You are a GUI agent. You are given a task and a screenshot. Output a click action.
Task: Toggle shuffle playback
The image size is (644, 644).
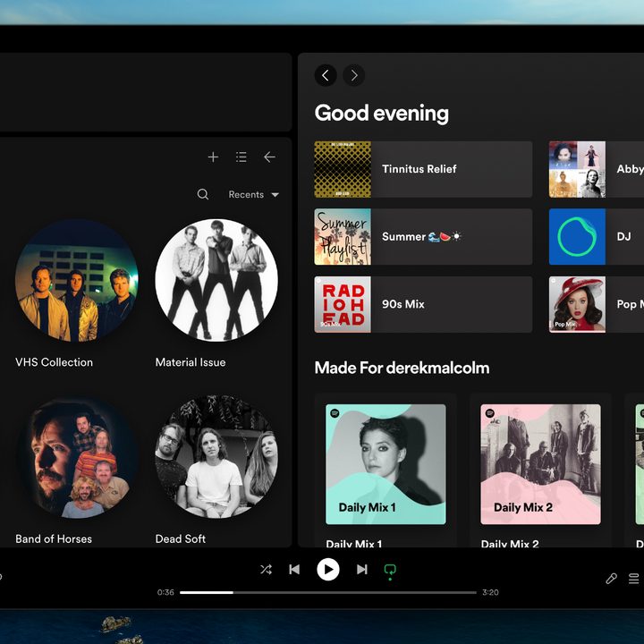point(266,569)
